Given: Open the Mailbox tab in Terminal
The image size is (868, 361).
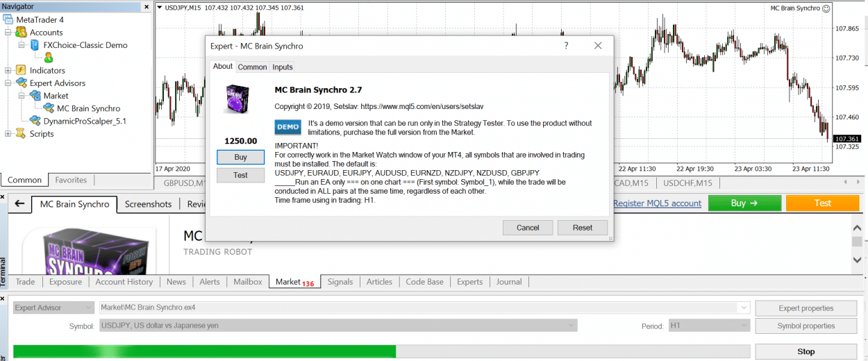Looking at the screenshot, I should coord(248,282).
